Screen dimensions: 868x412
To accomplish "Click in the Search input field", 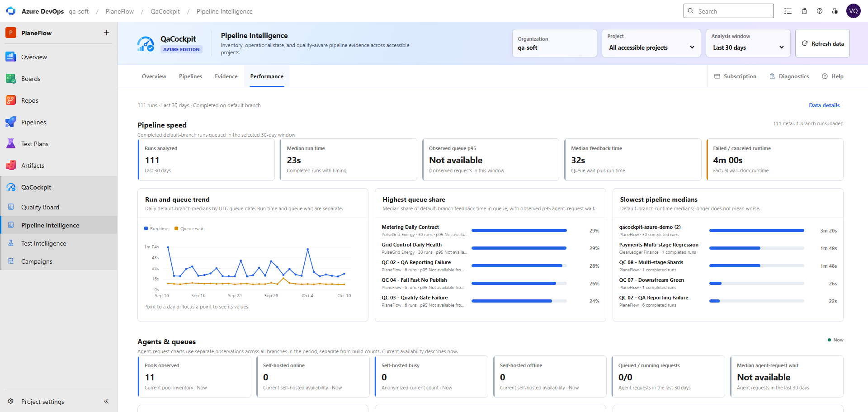I will click(728, 11).
